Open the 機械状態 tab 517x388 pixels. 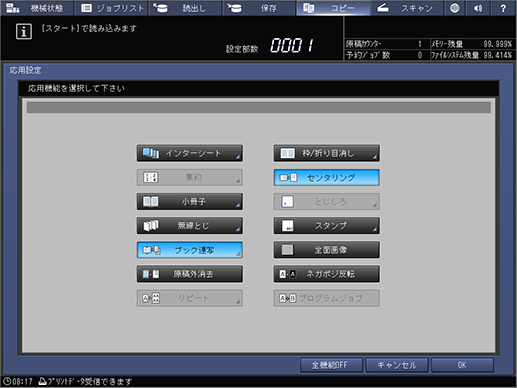(x=36, y=8)
